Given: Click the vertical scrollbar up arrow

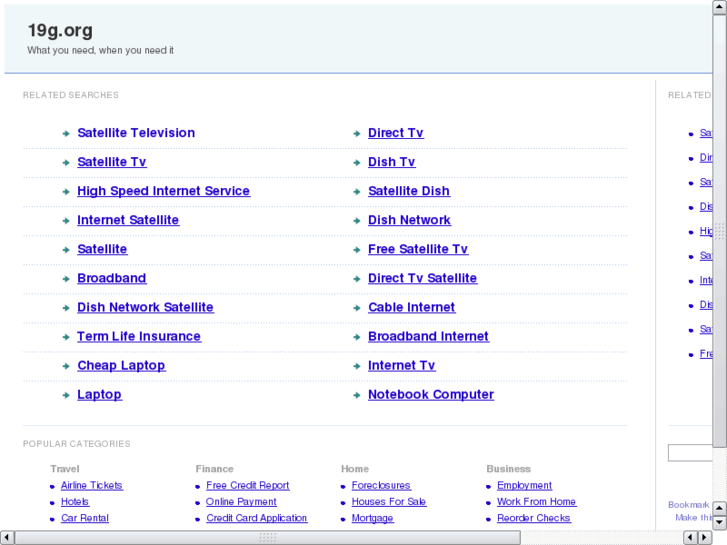Looking at the screenshot, I should 720,7.
